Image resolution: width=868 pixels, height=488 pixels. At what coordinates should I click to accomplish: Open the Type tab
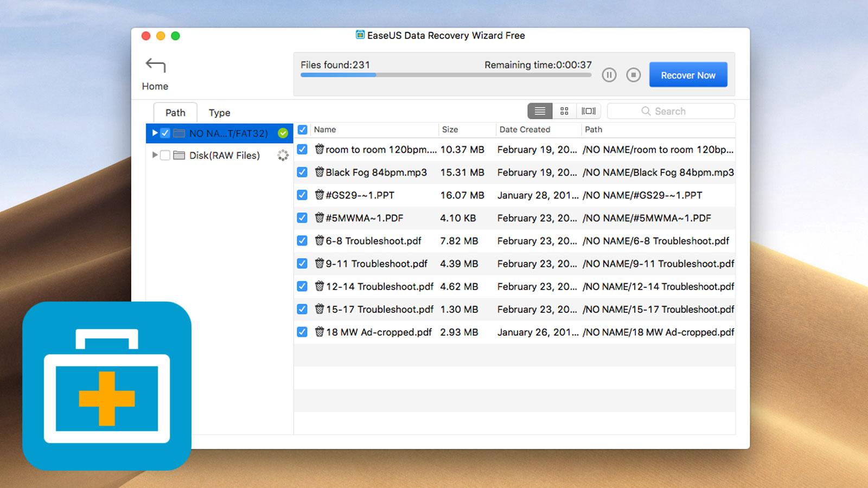coord(220,112)
